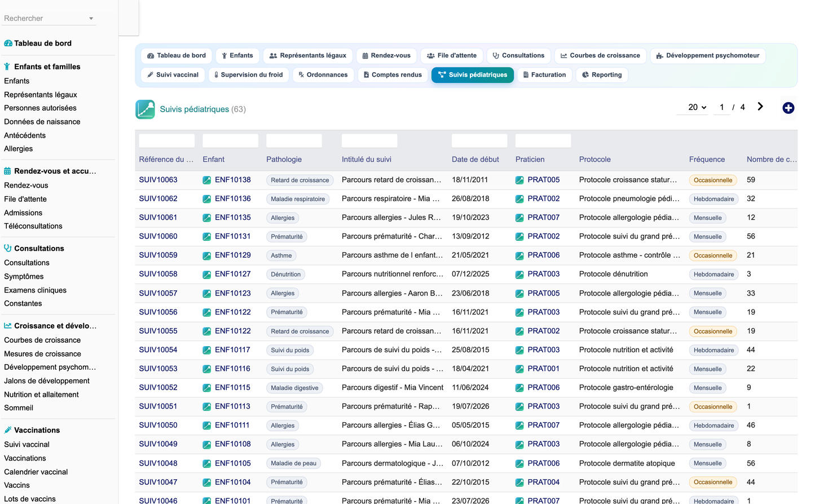Click Parcours digestif - Mia Vincent cell

pyautogui.click(x=393, y=387)
